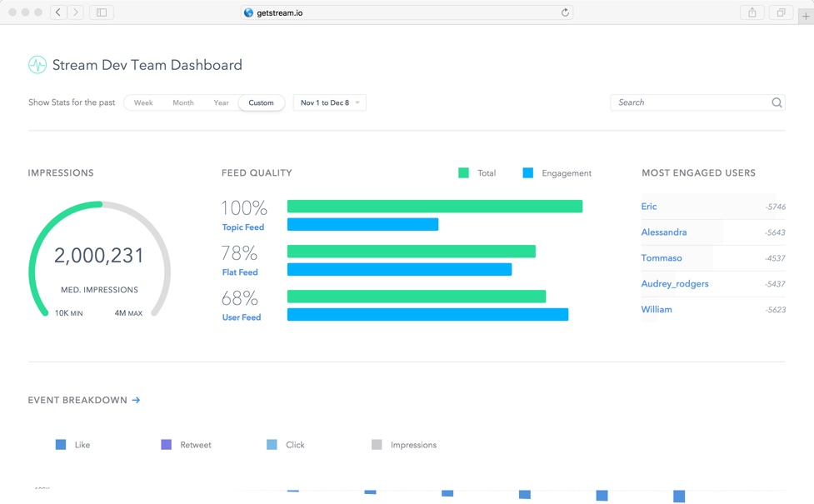This screenshot has width=814, height=504.
Task: Click the search magnifier icon
Action: point(777,102)
